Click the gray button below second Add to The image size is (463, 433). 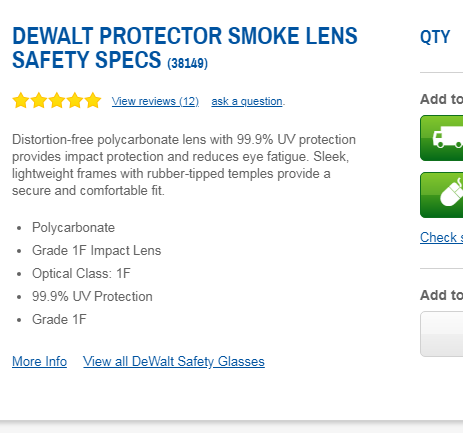click(442, 334)
